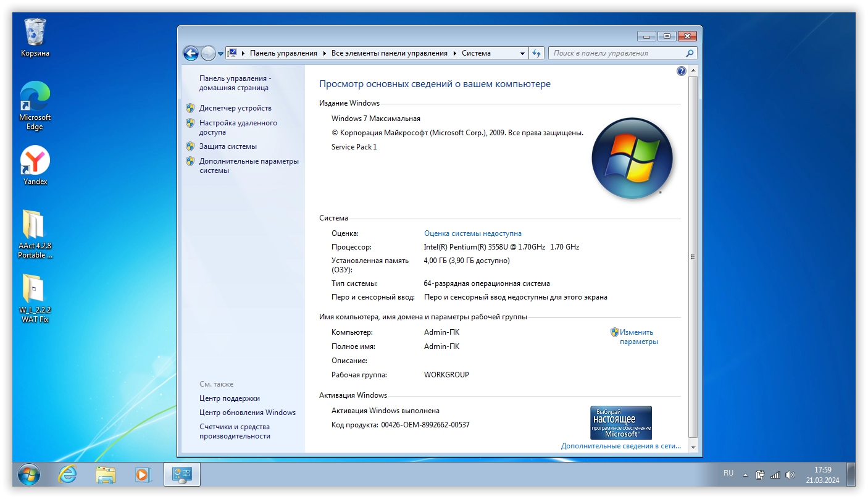The width and height of the screenshot is (868, 499).
Task: Open the Microsoft Edge desktop shortcut
Action: 35,105
